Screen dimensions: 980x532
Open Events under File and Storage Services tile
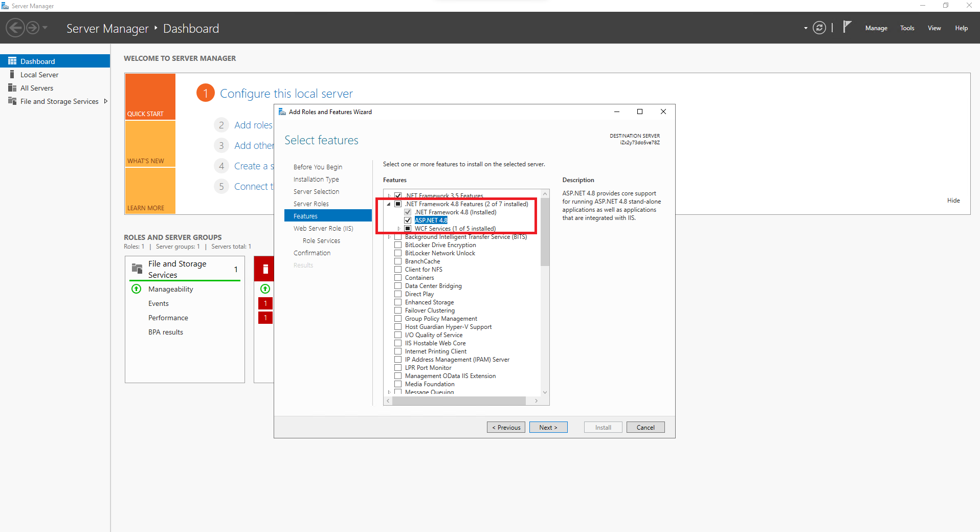[159, 303]
